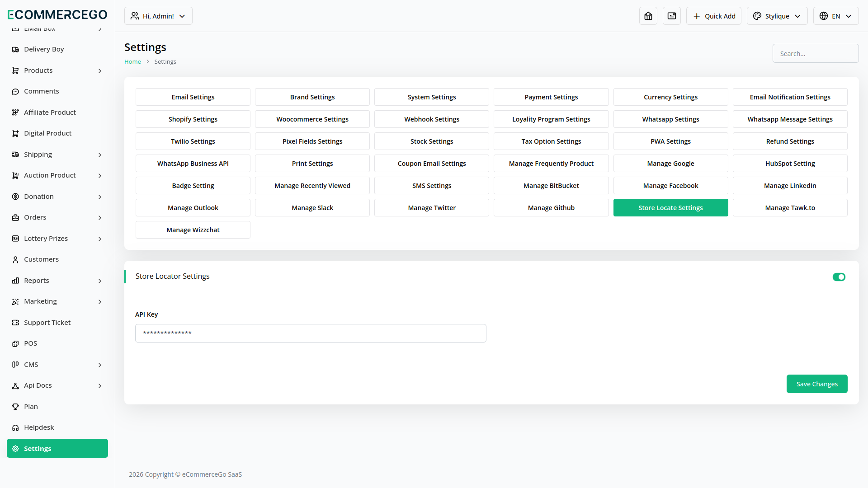The image size is (868, 488).
Task: Click the Customers person icon
Action: [15, 259]
